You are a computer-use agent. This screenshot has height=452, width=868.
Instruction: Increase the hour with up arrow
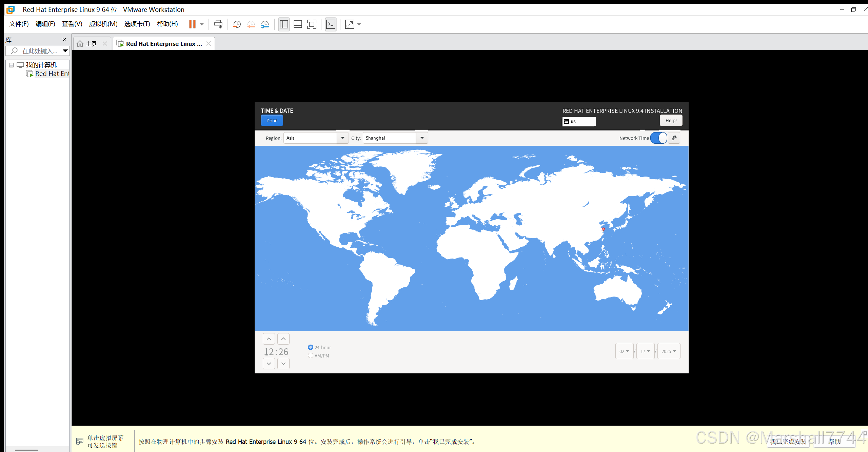269,339
